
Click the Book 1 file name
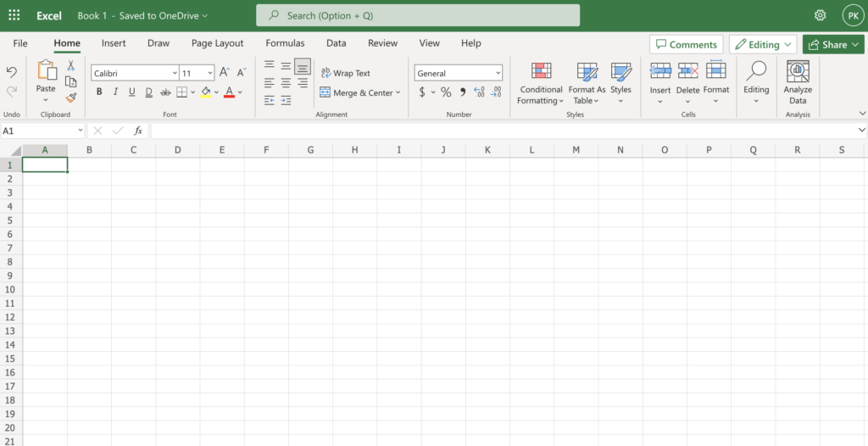point(92,16)
